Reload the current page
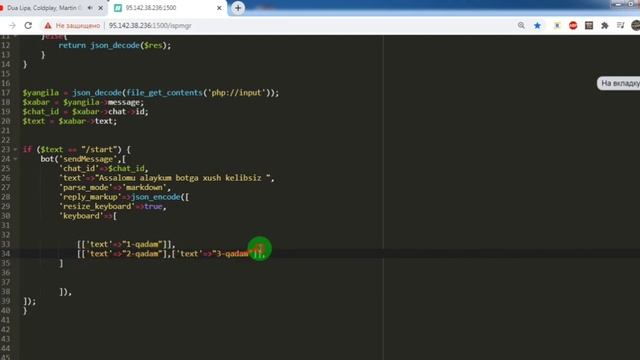Screen dimensions: 640x360 (28, 25)
